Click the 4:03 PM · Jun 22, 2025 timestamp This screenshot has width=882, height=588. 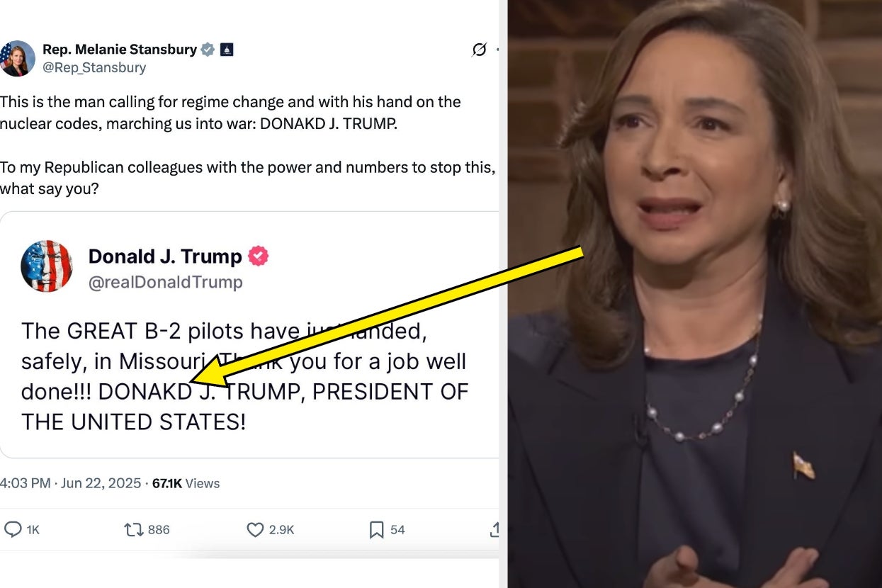(x=70, y=483)
